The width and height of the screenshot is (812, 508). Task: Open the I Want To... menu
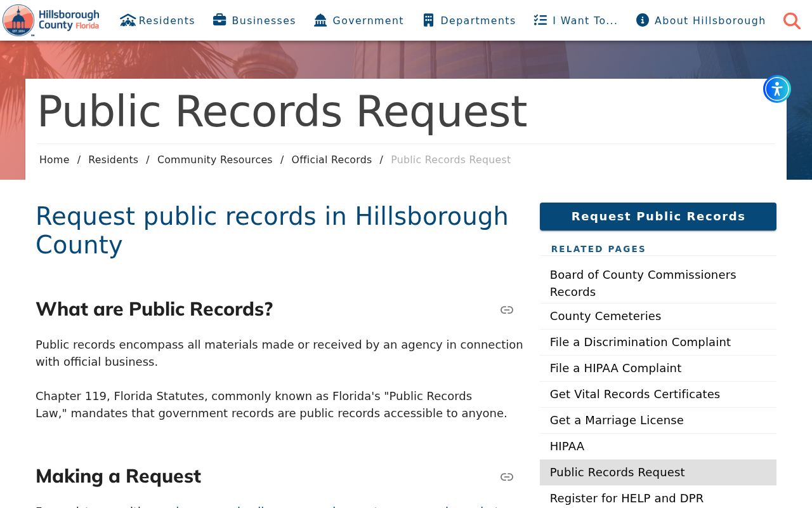pos(575,20)
